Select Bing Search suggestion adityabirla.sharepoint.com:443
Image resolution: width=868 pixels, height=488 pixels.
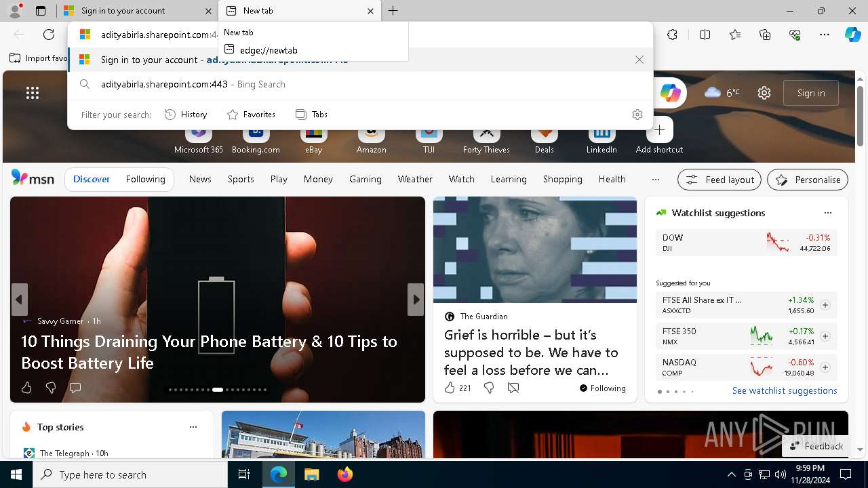coord(360,84)
